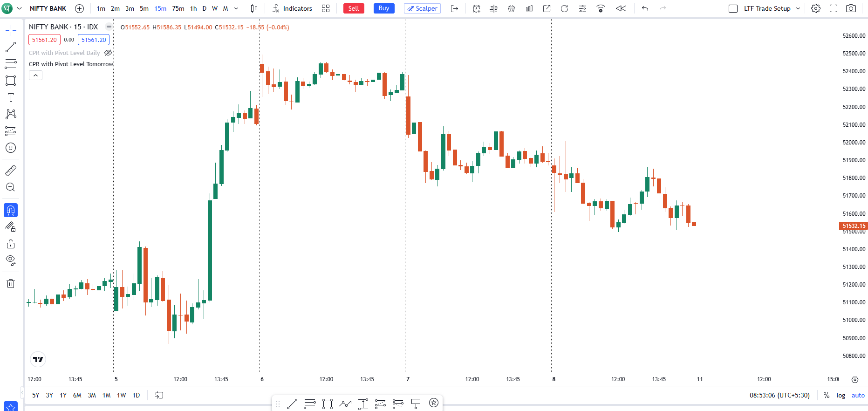Screen dimensions: 868x411
Task: Click the blue 51561.20 buy price box
Action: click(x=94, y=40)
